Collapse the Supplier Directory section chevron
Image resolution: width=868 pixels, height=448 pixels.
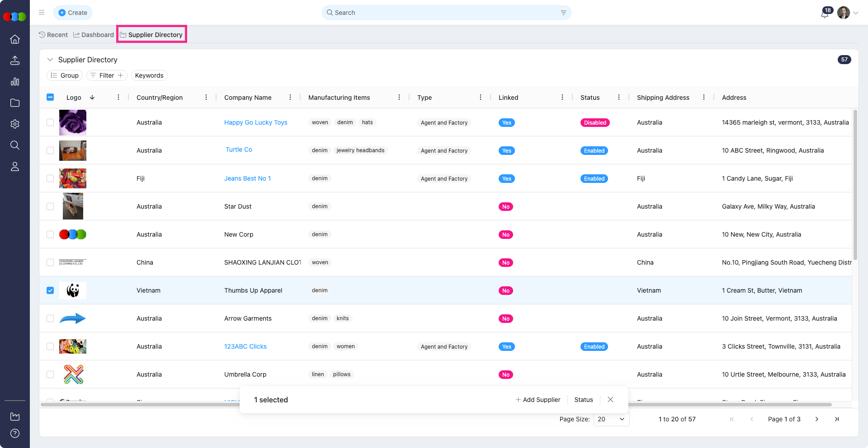coord(50,60)
